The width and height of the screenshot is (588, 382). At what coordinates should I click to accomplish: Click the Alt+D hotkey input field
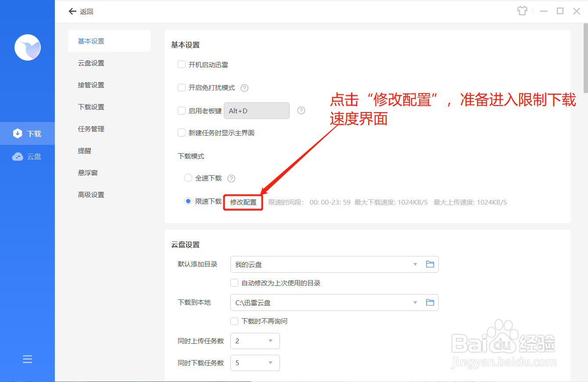[x=256, y=111]
